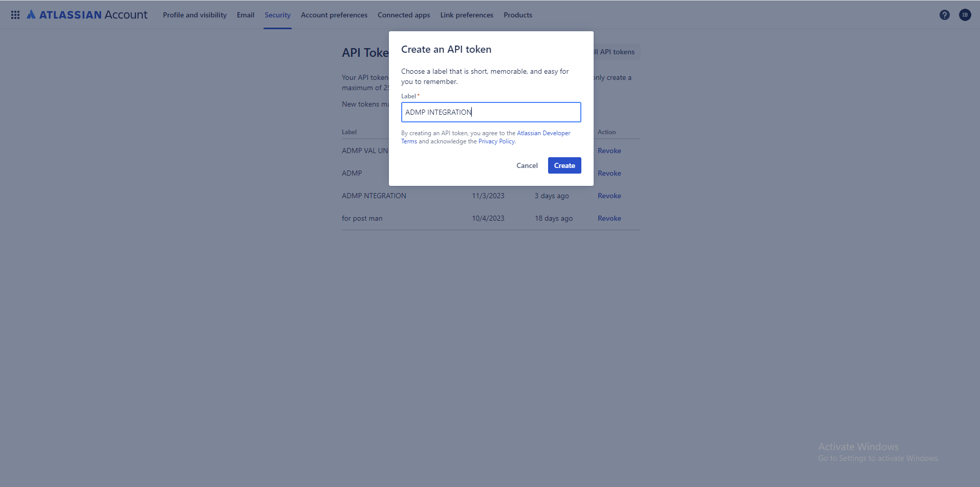Cancel the Create API token dialog

(527, 165)
